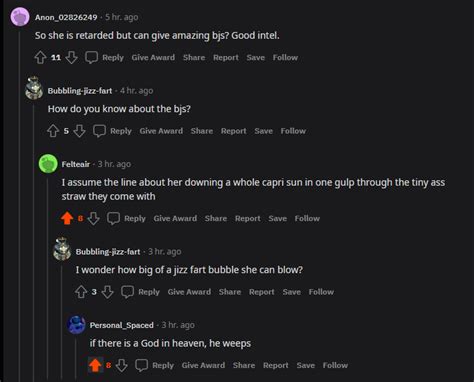Open Felteair's user profile
Viewport: 474px width, 382px height.
point(76,164)
